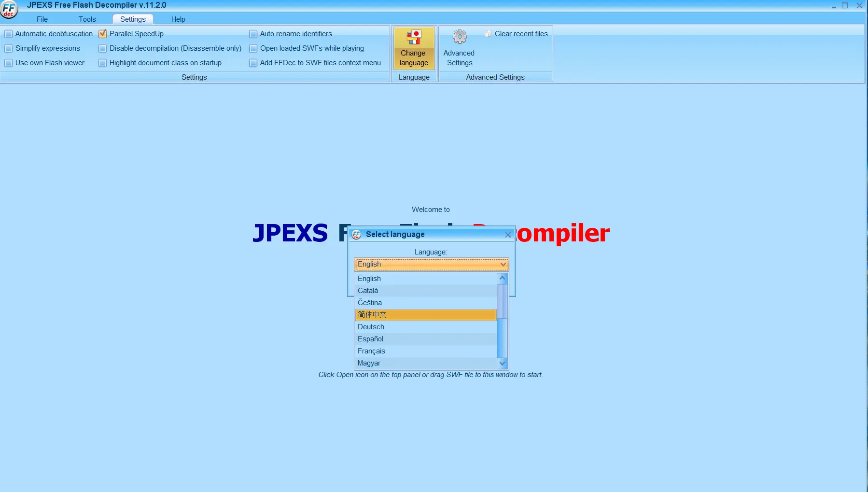Enable Add FFDec to SWF files context menu
Viewport: 868px width, 492px height.
click(x=253, y=63)
